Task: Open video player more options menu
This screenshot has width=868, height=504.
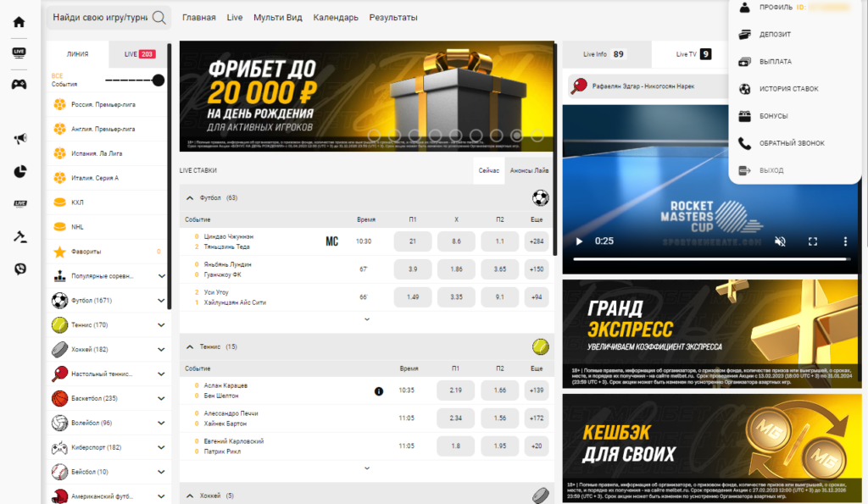Action: [x=845, y=241]
